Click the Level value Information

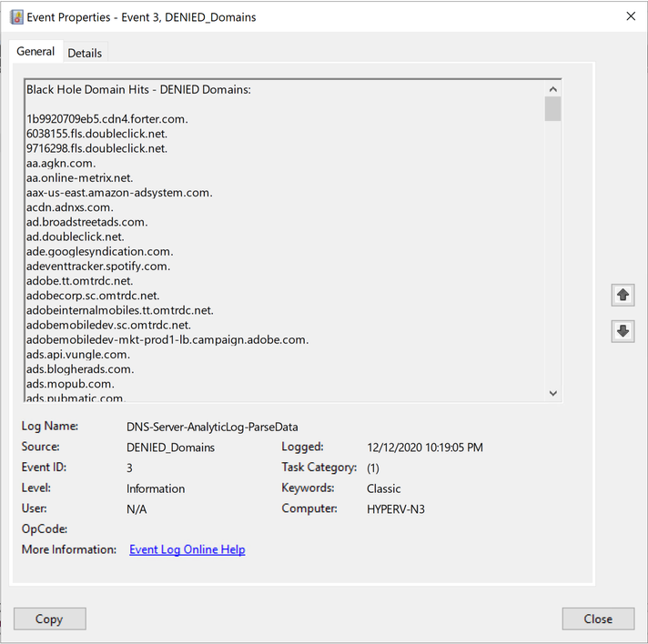coord(156,488)
